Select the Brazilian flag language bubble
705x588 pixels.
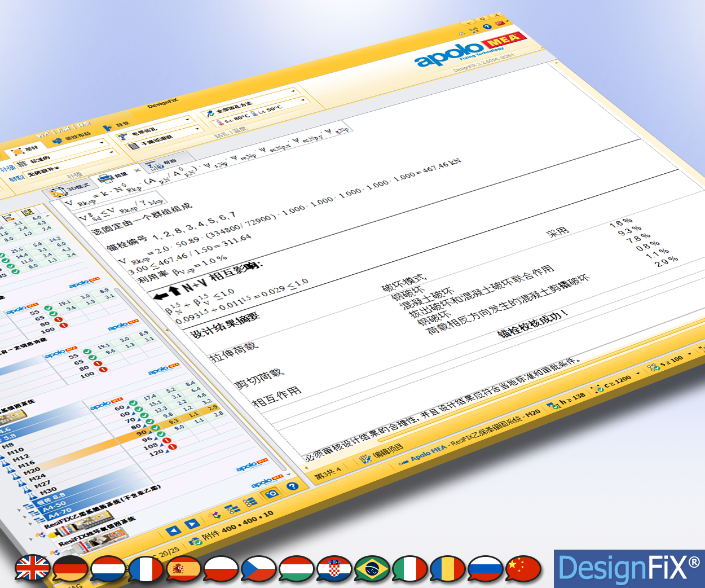pyautogui.click(x=373, y=569)
